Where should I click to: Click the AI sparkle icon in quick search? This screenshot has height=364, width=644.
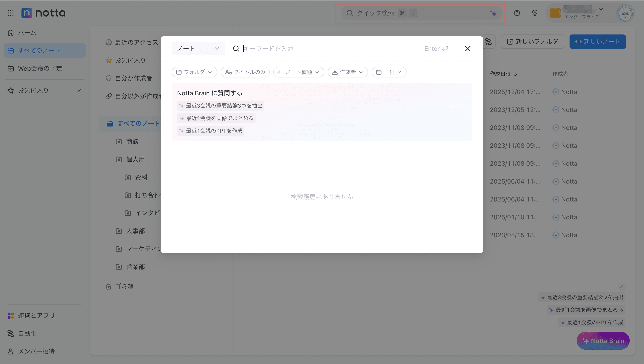tap(493, 13)
